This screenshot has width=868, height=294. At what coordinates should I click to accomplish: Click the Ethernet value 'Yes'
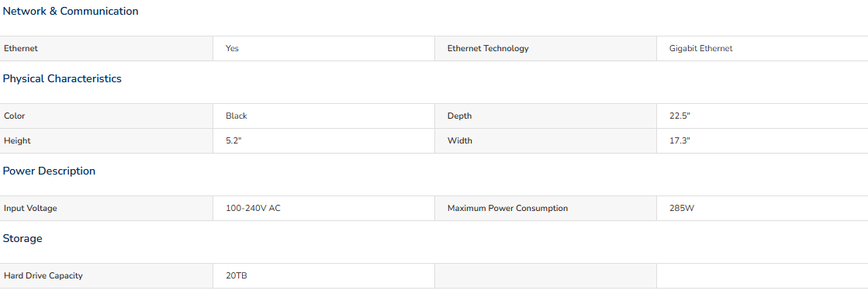pyautogui.click(x=233, y=49)
